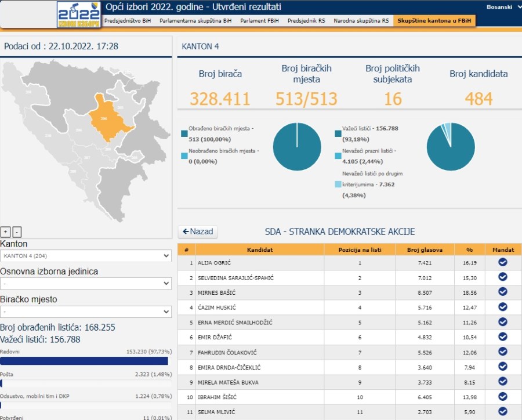Open the Kanton dropdown
Viewport: 522px width, 420px height.
tap(86, 256)
